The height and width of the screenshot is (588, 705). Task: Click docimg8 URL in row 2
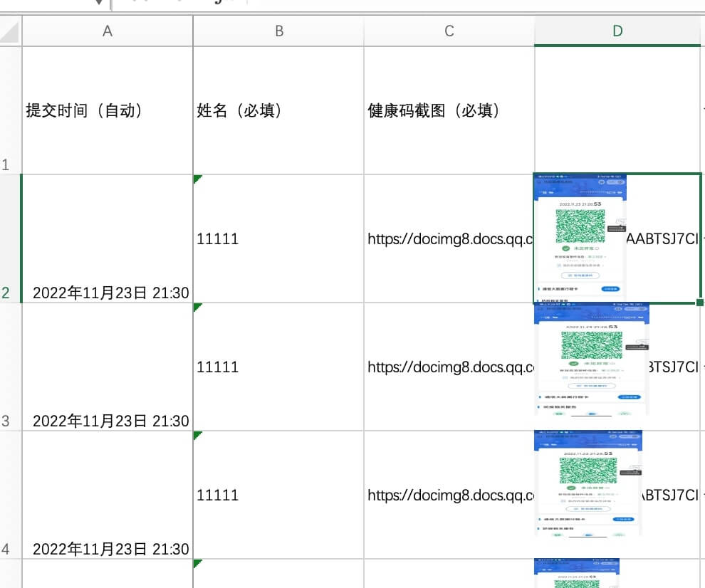tap(449, 238)
